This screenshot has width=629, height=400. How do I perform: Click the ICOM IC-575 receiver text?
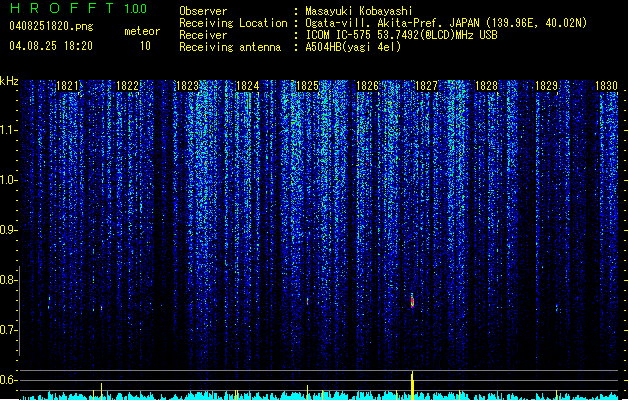click(x=401, y=35)
